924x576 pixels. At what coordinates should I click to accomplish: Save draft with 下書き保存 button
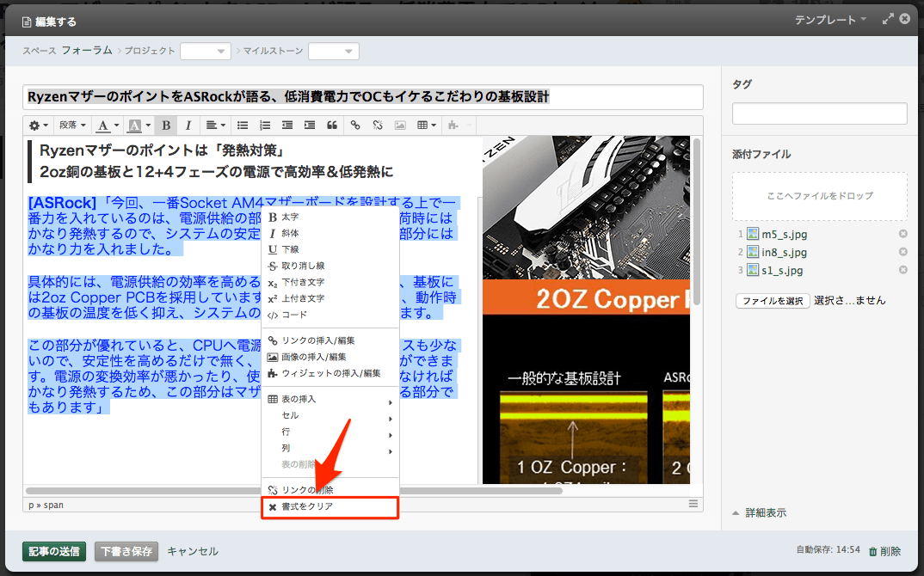(126, 551)
